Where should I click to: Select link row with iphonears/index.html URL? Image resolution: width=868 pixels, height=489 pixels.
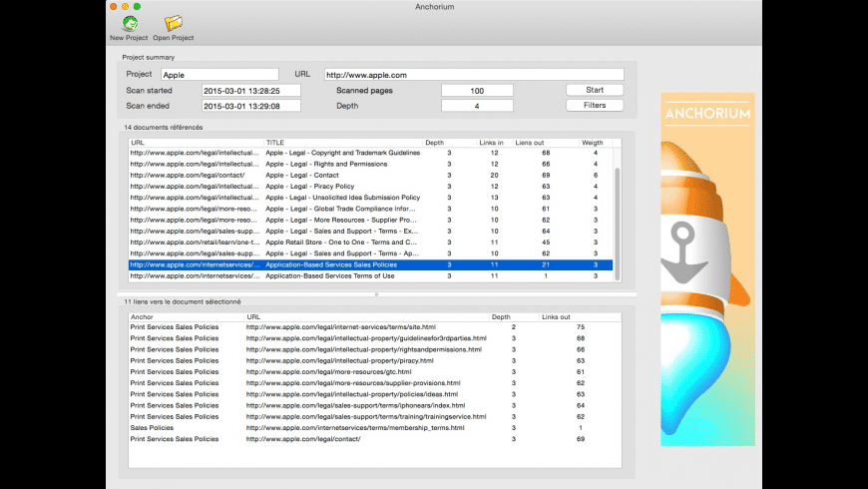click(375, 405)
